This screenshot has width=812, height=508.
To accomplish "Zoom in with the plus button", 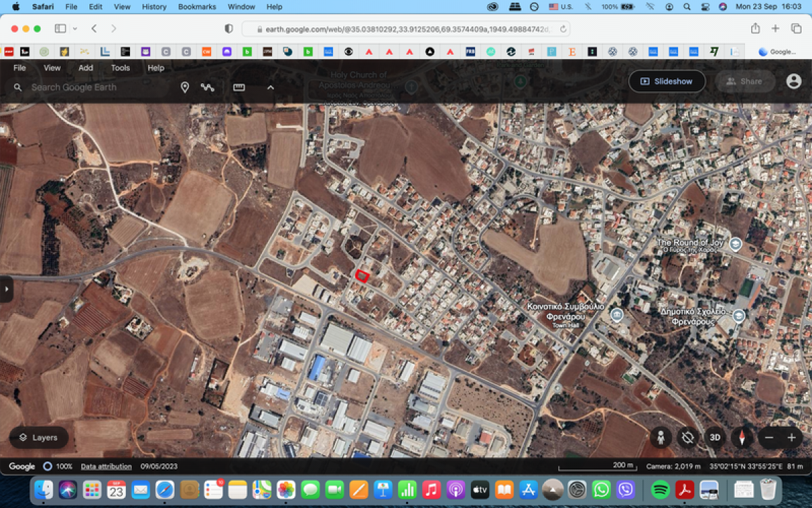I will (791, 438).
